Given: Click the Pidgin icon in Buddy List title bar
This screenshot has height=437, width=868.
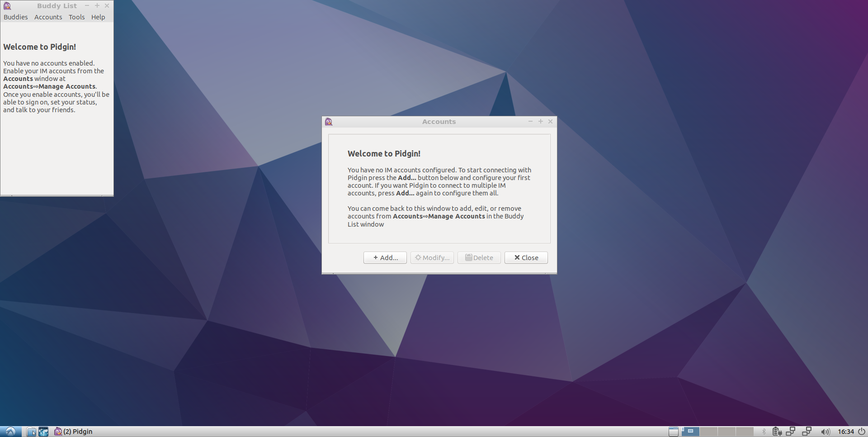Looking at the screenshot, I should click(7, 6).
